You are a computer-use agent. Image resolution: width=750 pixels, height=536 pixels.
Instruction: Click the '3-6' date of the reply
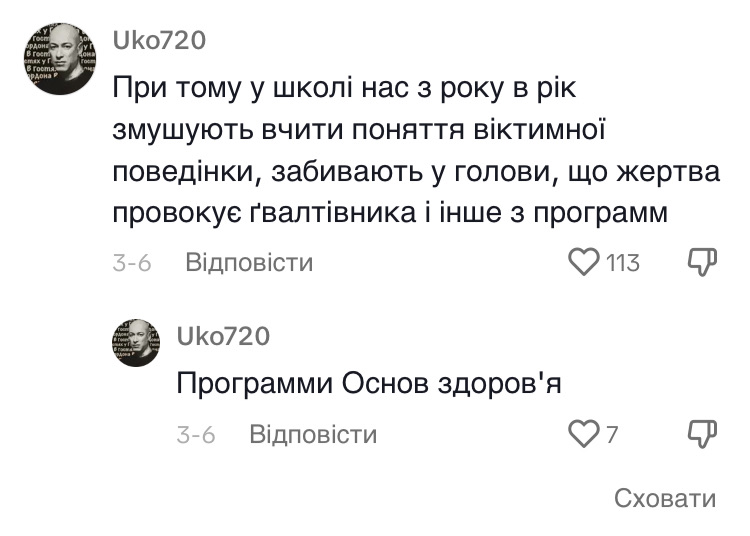click(196, 435)
